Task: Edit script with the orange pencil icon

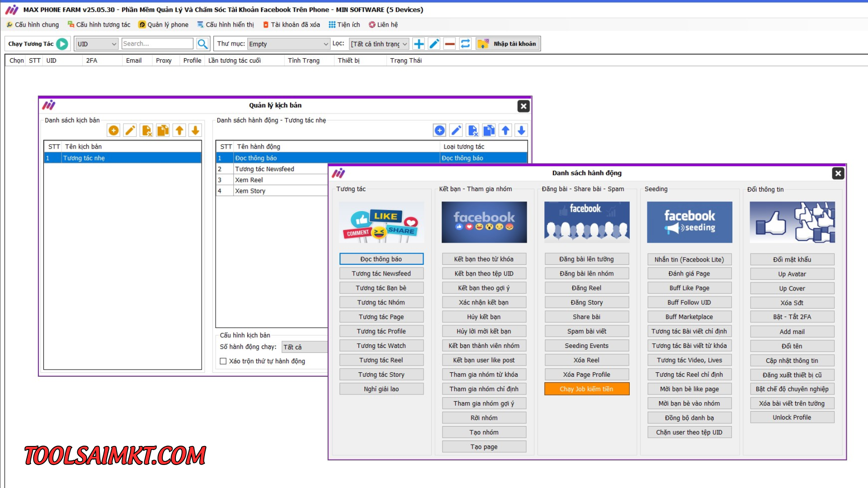Action: (x=130, y=131)
